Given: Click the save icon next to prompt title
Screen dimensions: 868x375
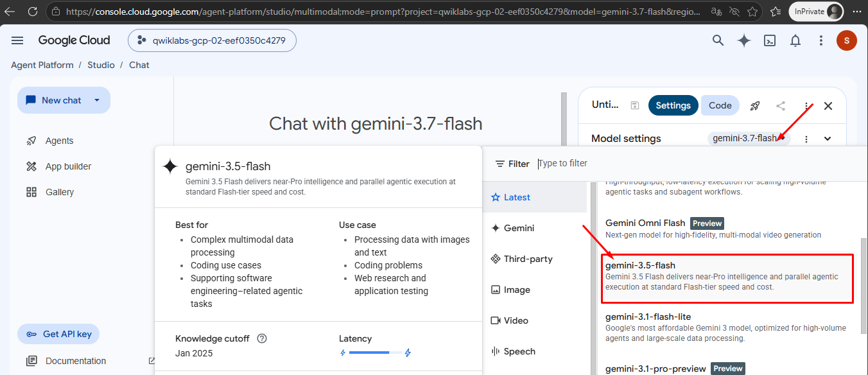Looking at the screenshot, I should coord(635,106).
